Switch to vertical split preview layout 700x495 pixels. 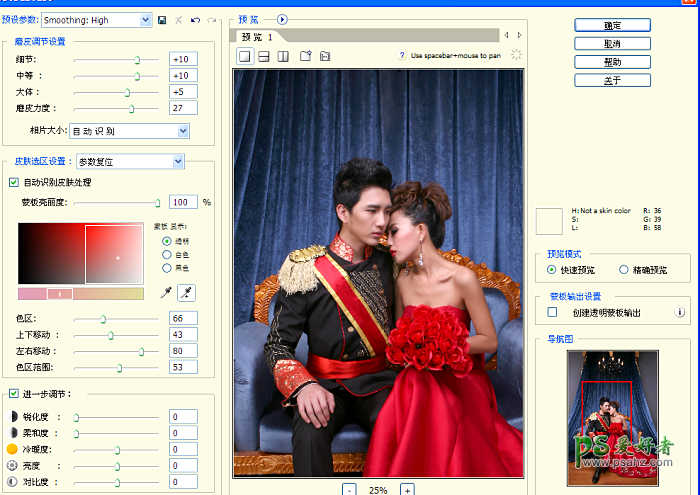click(x=282, y=56)
